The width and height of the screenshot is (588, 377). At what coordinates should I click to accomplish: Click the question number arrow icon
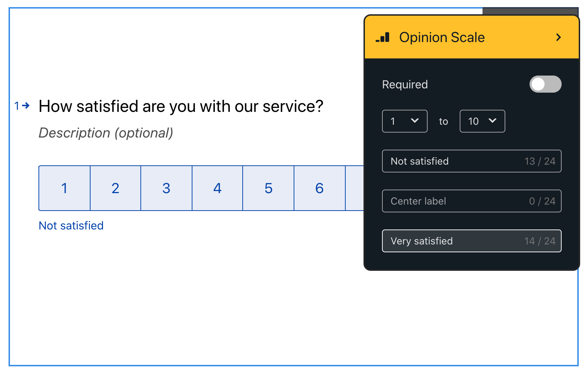coord(26,105)
